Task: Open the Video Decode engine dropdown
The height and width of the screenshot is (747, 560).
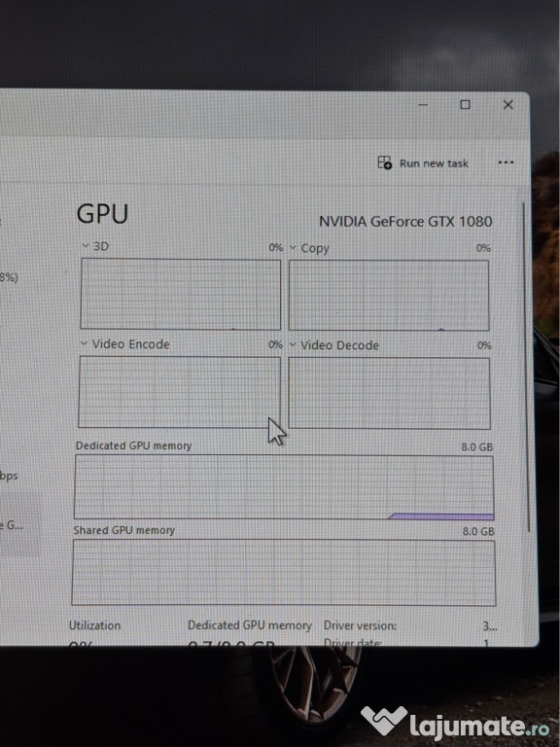Action: [x=293, y=345]
